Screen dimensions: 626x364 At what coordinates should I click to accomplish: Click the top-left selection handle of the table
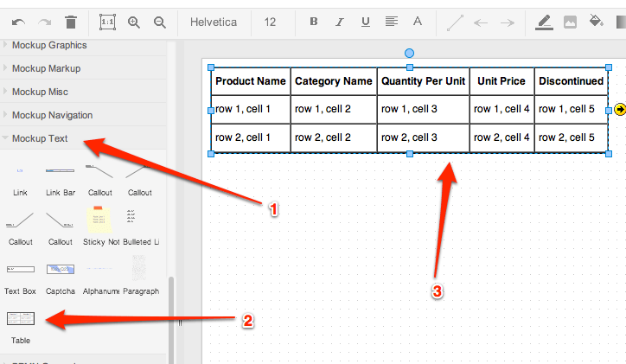coord(211,67)
